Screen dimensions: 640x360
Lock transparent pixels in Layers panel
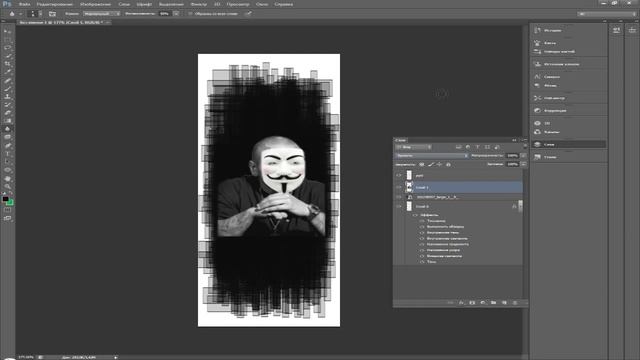point(422,164)
